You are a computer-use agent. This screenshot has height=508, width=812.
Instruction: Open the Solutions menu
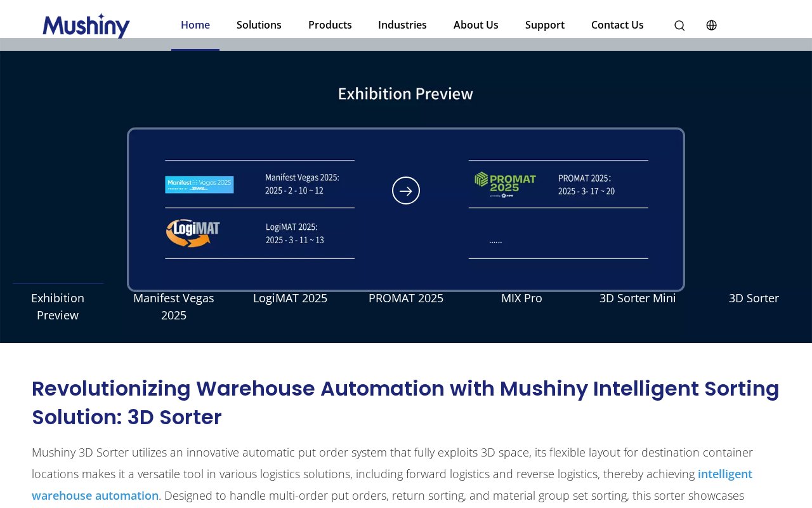pyautogui.click(x=259, y=25)
